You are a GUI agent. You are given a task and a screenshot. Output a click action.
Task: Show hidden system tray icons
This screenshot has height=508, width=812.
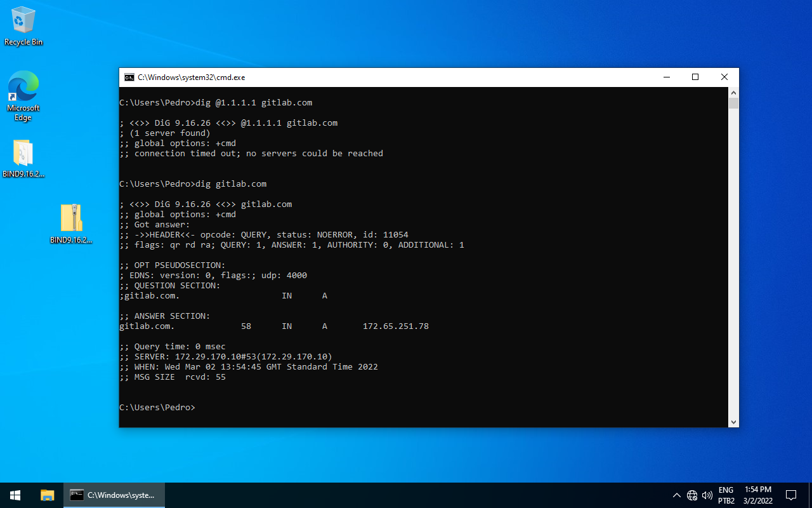click(676, 495)
